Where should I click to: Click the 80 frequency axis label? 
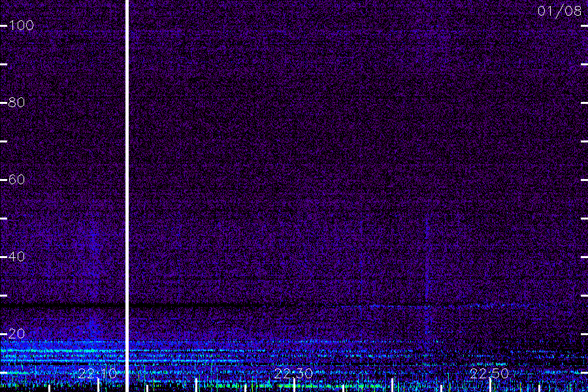tap(16, 103)
